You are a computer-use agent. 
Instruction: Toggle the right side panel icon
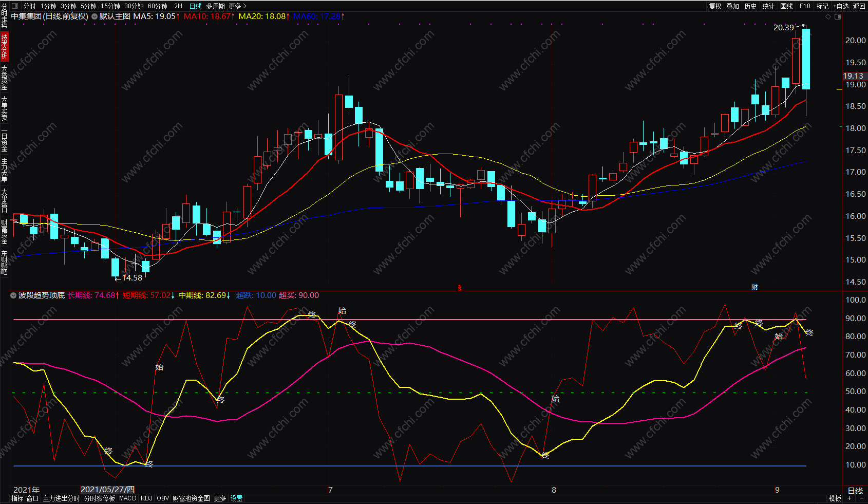click(x=838, y=16)
